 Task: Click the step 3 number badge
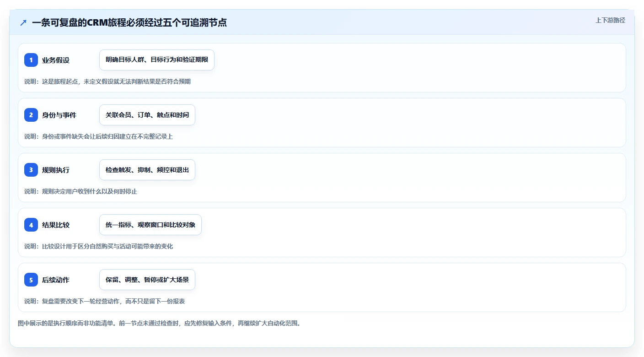[x=31, y=170]
